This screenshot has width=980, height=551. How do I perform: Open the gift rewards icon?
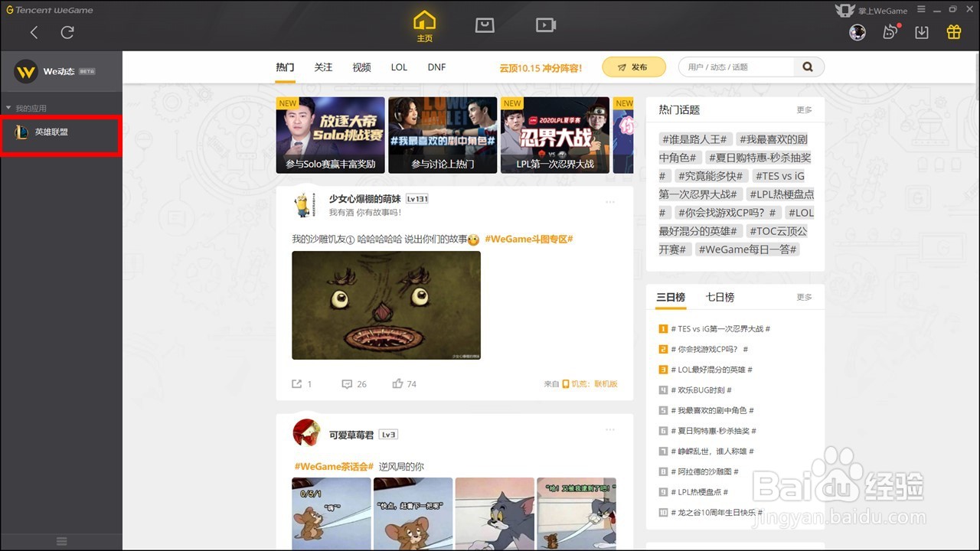point(953,32)
